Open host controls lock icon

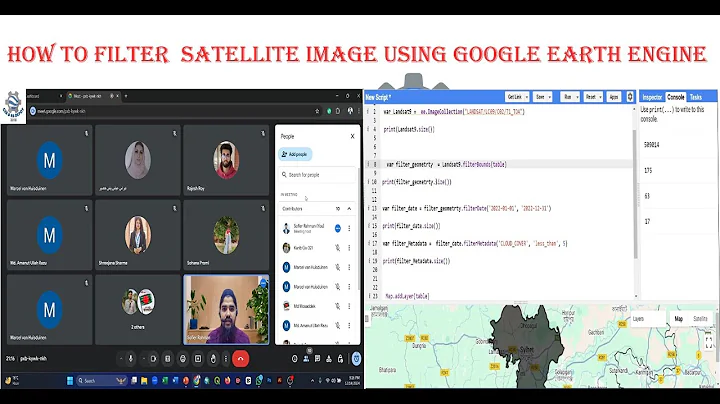[340, 359]
